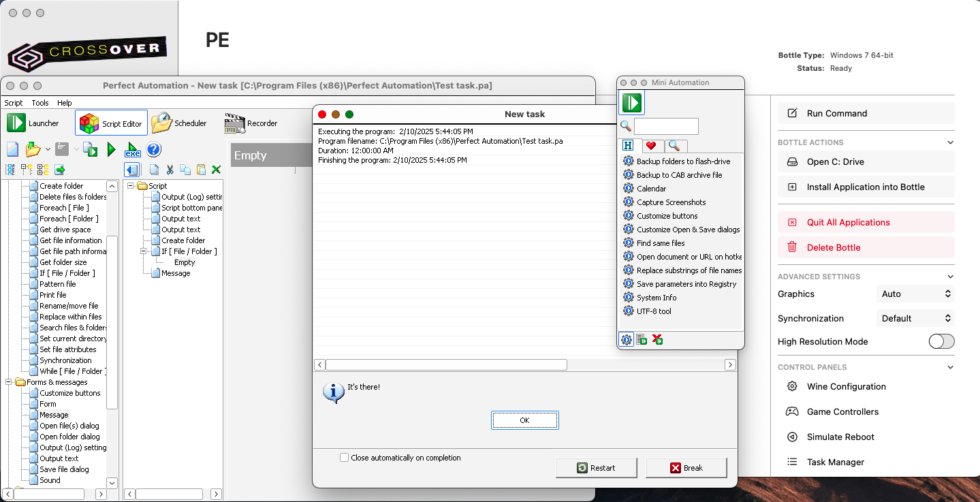The height and width of the screenshot is (502, 980).
Task: Click the open script folder icon
Action: point(31,149)
